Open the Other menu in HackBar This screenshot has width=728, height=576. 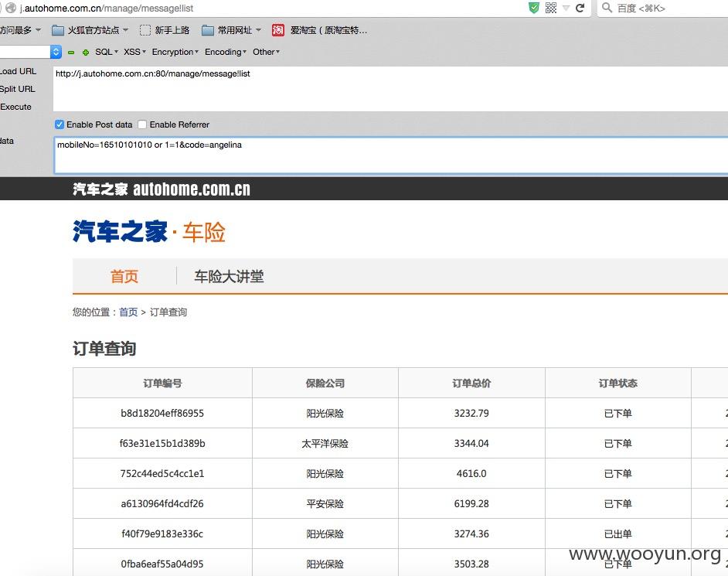pos(266,52)
